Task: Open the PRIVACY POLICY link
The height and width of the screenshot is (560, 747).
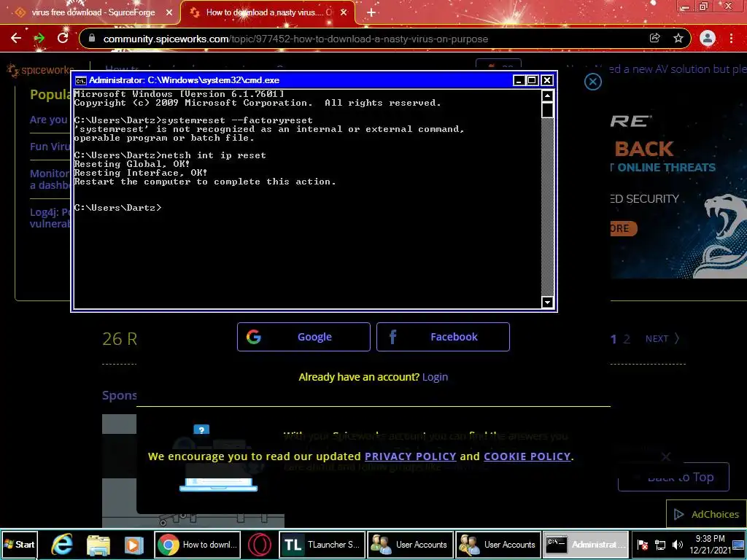Action: [x=410, y=456]
